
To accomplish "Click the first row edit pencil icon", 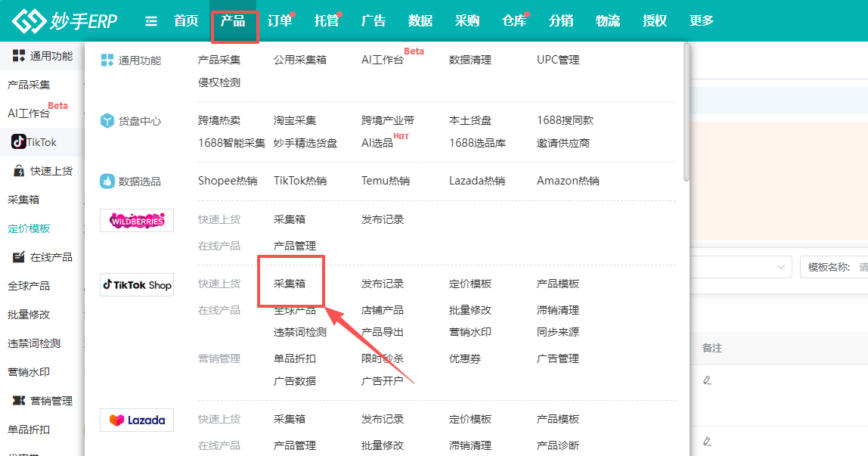I will 707,380.
